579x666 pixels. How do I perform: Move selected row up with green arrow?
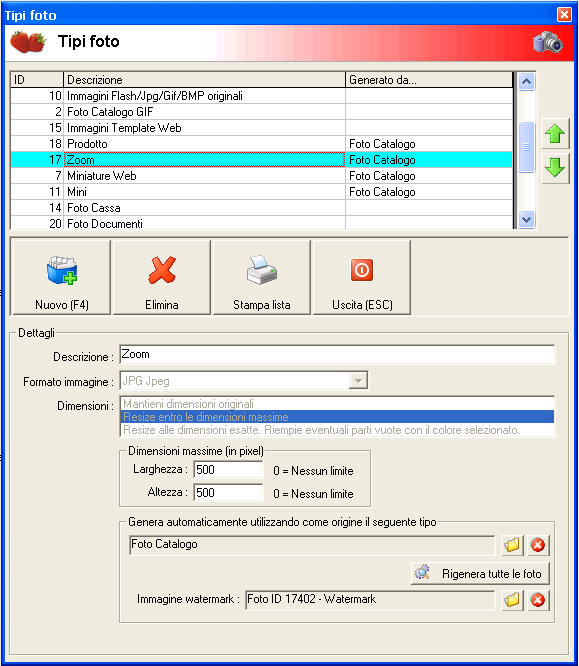[555, 134]
